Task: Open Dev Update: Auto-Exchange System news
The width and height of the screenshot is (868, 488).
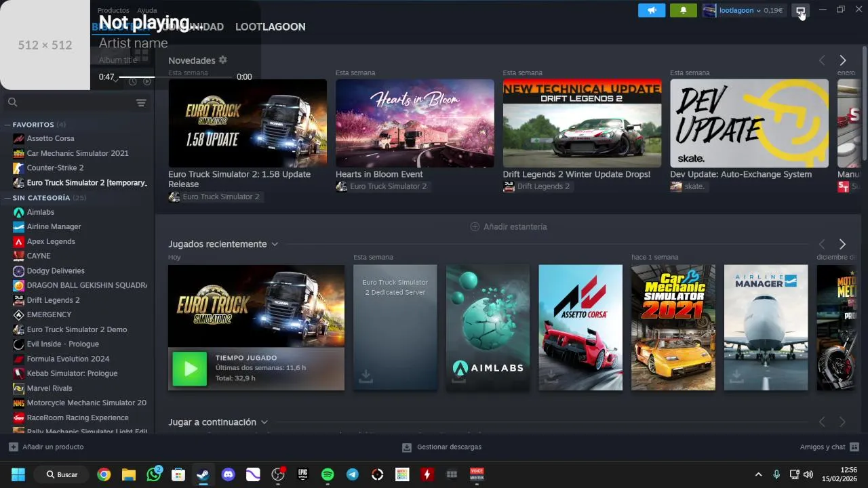Action: (x=749, y=123)
